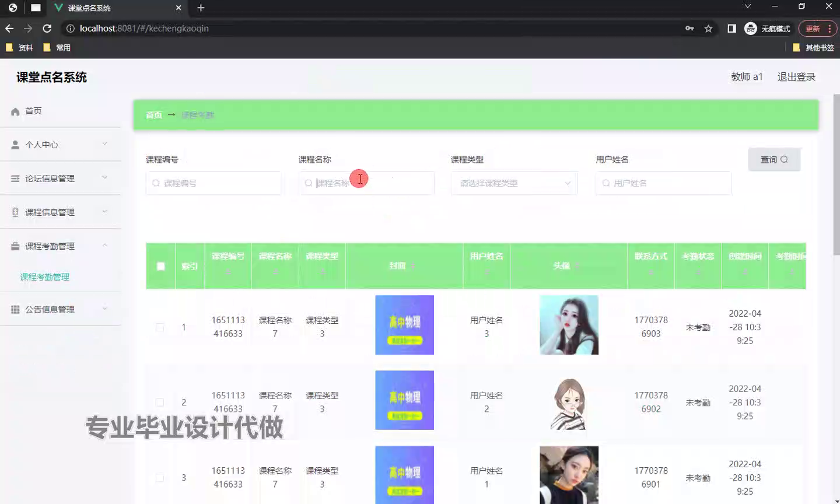Go to 首页 in the sidebar

tap(33, 111)
